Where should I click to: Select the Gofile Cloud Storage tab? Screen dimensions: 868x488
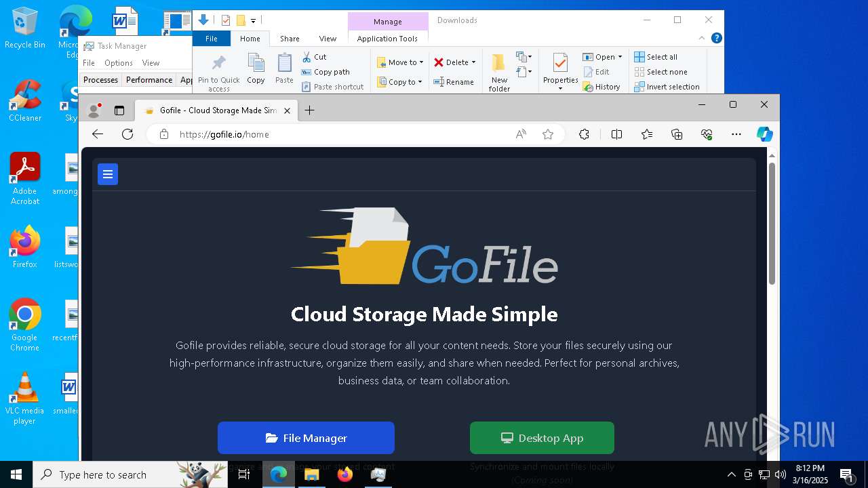point(216,110)
